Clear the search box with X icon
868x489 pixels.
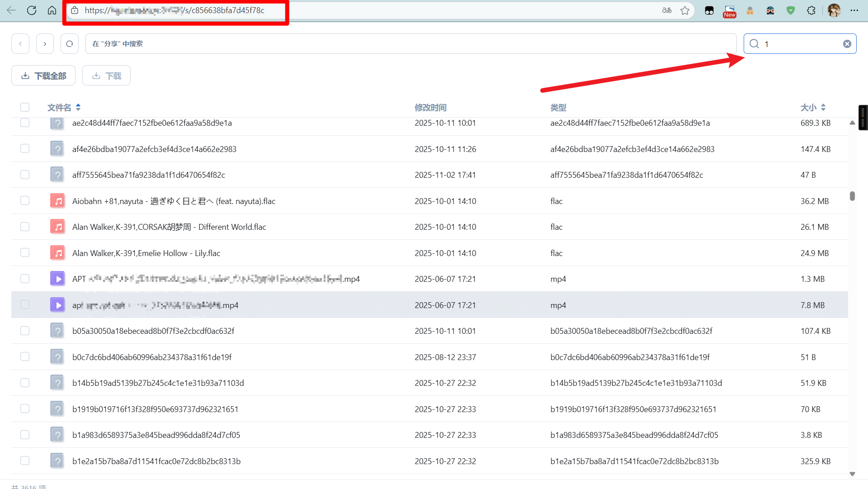click(x=847, y=44)
